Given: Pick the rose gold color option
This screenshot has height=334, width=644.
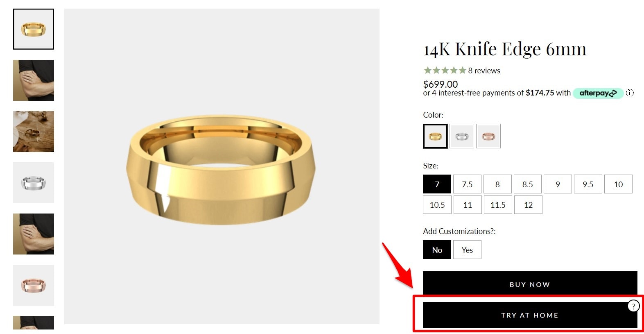Looking at the screenshot, I should (488, 136).
